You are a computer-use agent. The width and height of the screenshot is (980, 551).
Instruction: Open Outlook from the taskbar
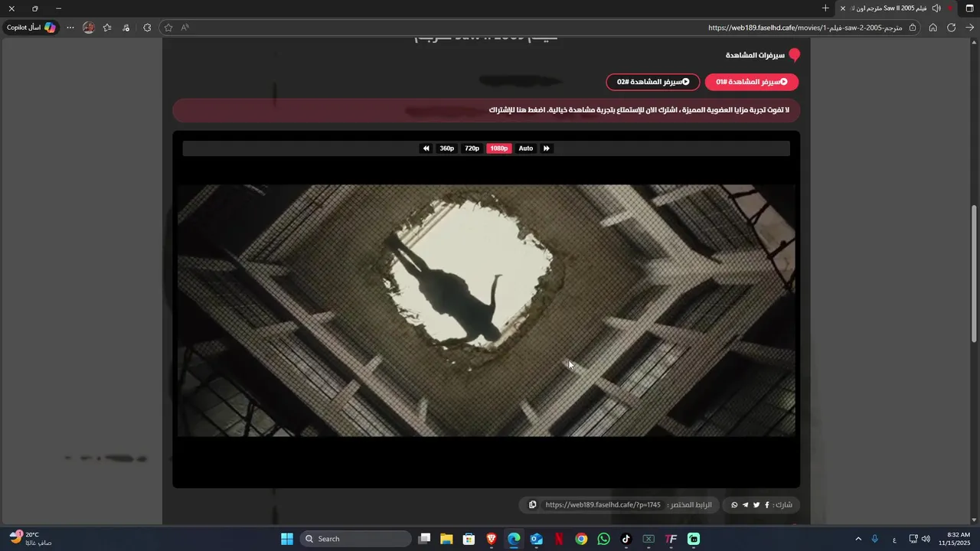pos(537,539)
